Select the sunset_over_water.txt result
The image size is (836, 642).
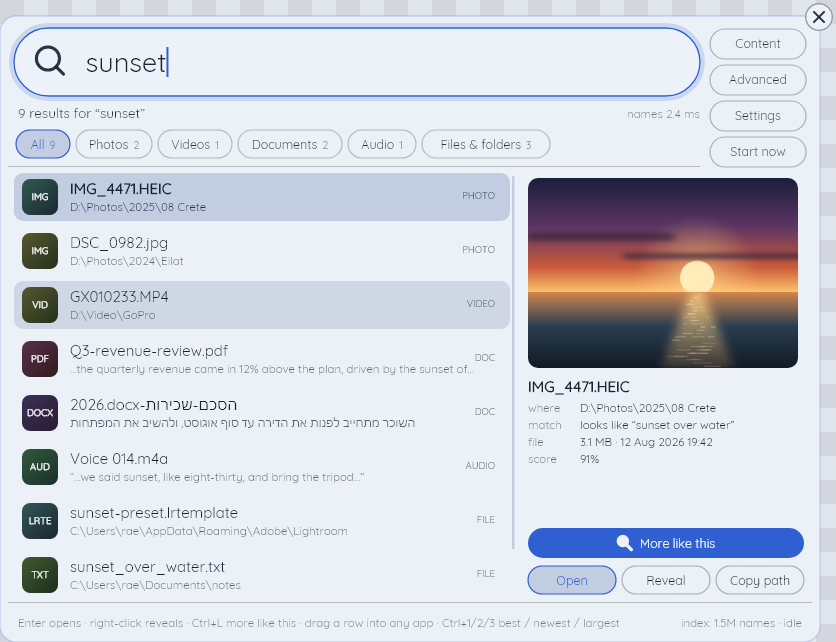coord(262,575)
